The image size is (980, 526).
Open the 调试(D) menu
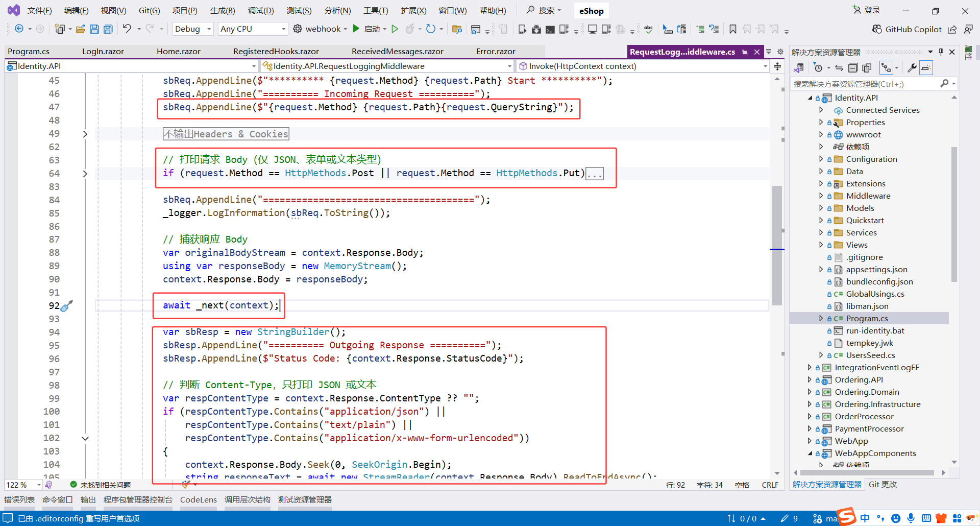pyautogui.click(x=260, y=11)
